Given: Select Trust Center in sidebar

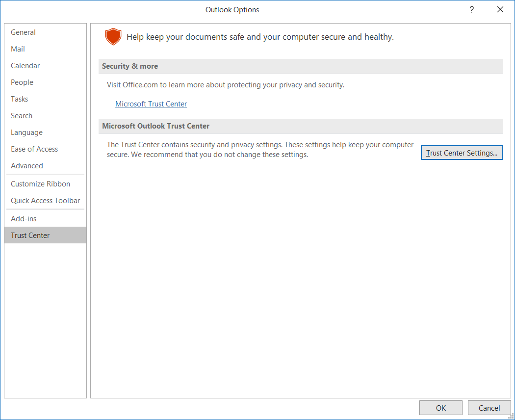Looking at the screenshot, I should 45,236.
